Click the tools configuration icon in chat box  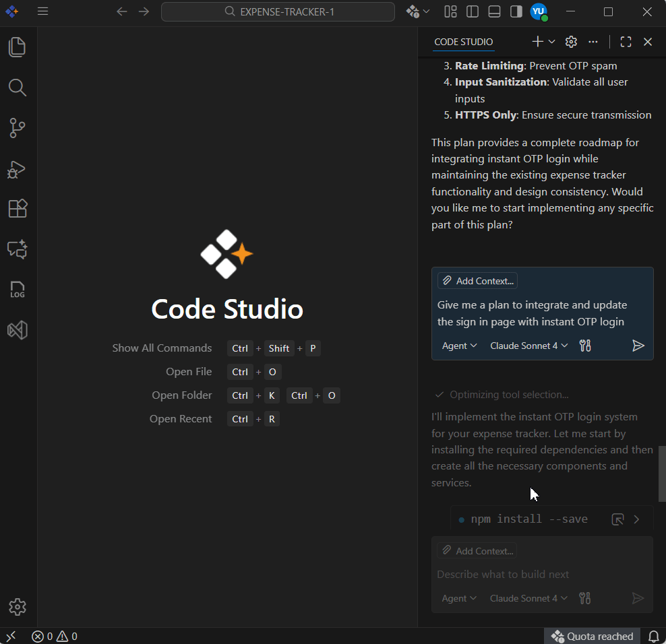(585, 346)
